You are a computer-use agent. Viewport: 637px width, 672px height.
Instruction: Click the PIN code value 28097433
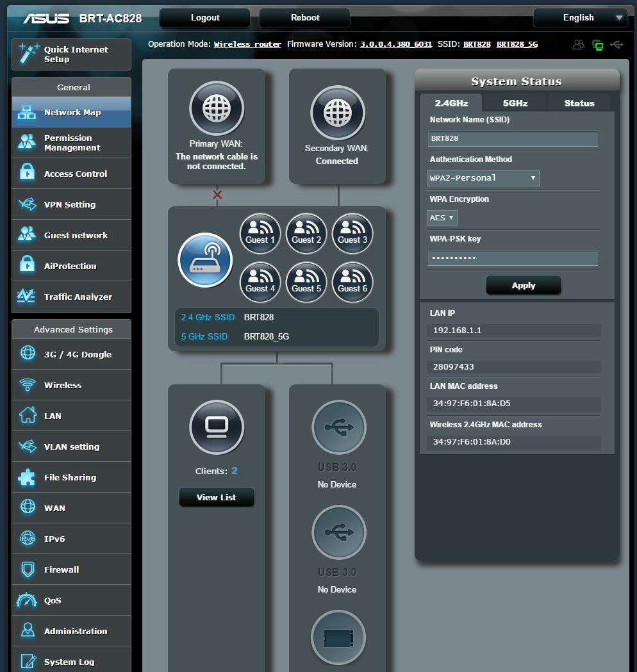(x=453, y=367)
